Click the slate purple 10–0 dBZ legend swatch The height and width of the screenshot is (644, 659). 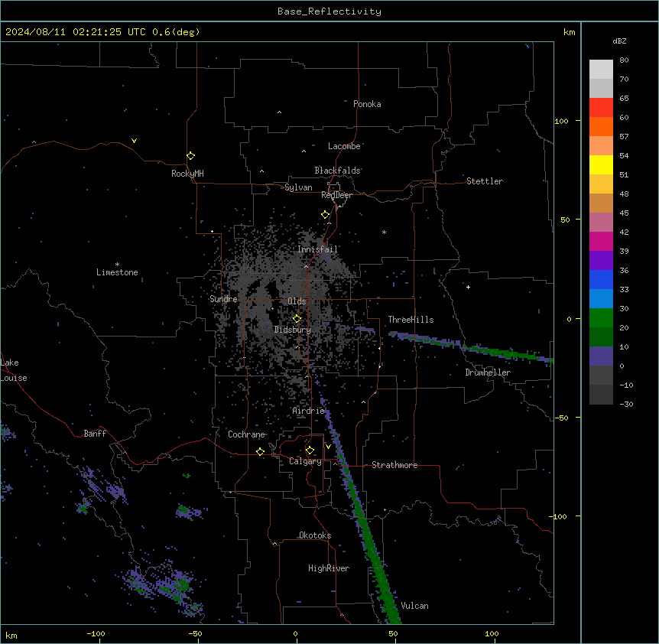point(601,356)
